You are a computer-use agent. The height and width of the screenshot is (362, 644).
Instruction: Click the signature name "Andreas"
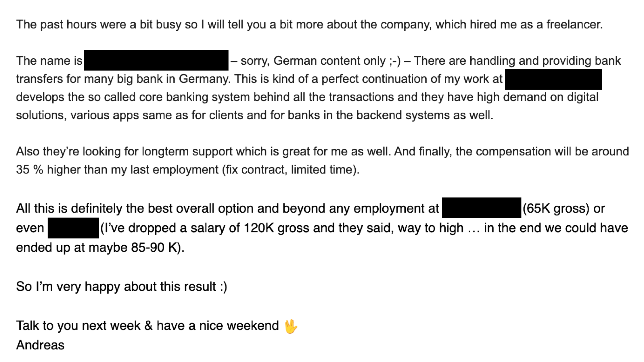point(40,345)
